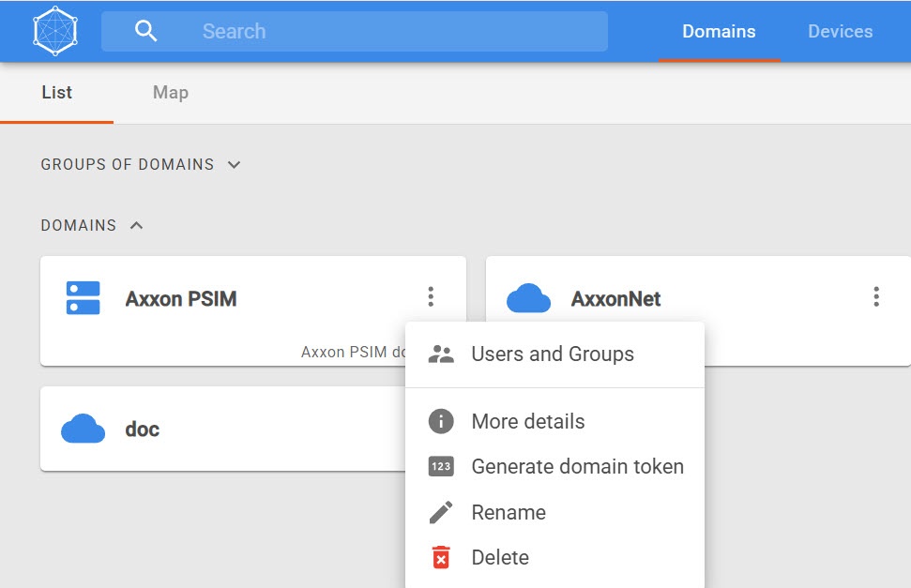Click inside the Search field
Screen dimensions: 911x588
[375, 31]
